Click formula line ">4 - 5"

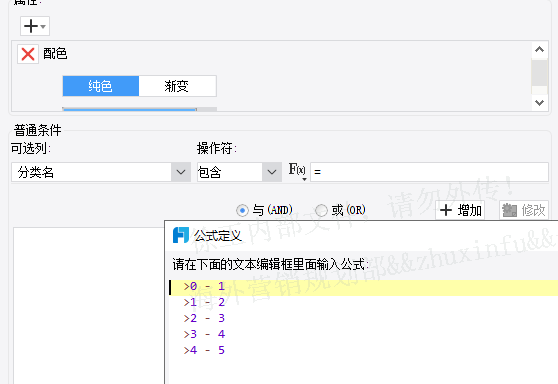click(x=204, y=350)
